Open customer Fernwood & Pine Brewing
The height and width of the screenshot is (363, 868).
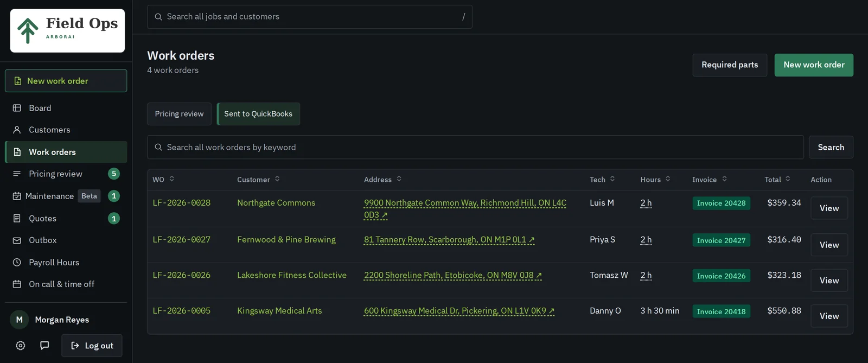click(x=286, y=239)
